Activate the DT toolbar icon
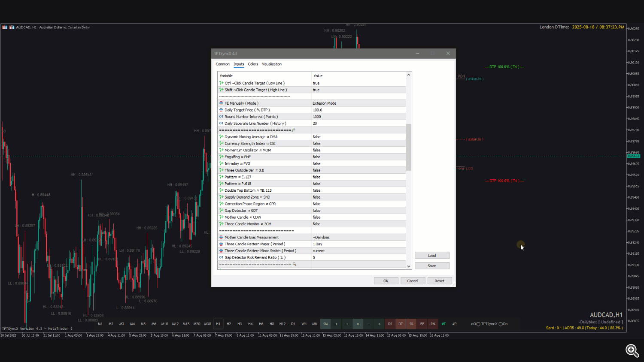 [401, 324]
